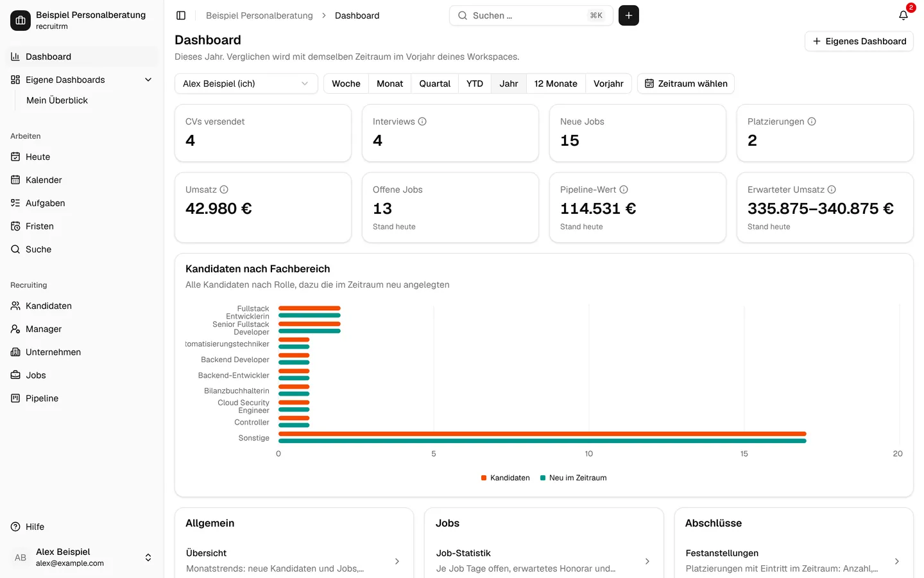Viewport: 924px width, 578px height.
Task: Click Beispiel Personalberatung breadcrumb link
Action: click(259, 15)
